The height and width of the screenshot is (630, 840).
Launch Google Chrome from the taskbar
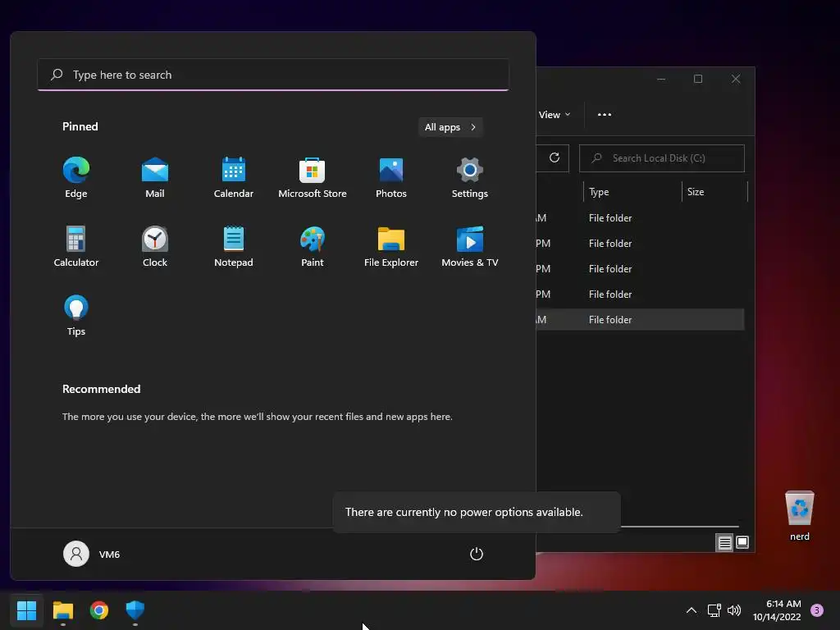[x=99, y=610]
